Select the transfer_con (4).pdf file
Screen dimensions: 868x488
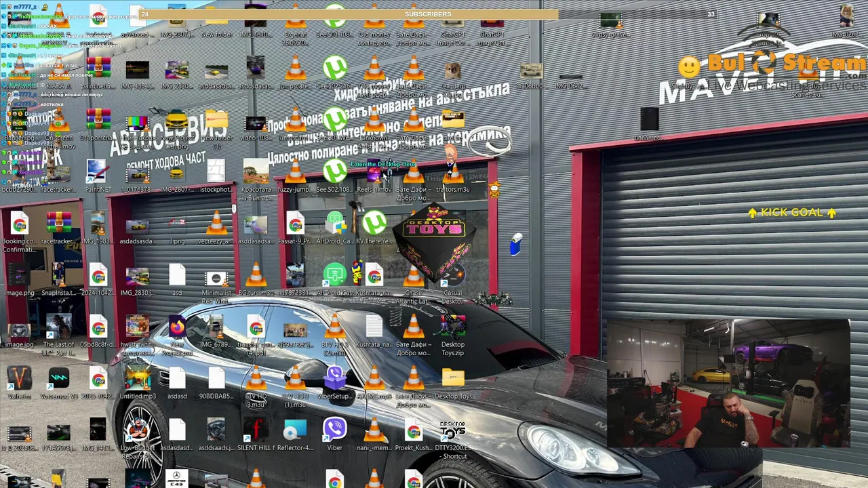pyautogui.click(x=256, y=333)
